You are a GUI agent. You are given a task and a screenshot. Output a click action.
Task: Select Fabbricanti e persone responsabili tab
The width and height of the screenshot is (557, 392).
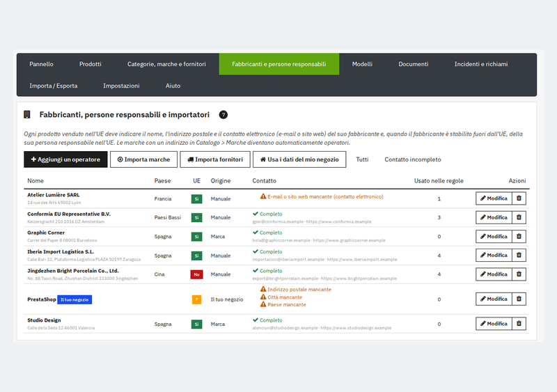click(x=279, y=64)
